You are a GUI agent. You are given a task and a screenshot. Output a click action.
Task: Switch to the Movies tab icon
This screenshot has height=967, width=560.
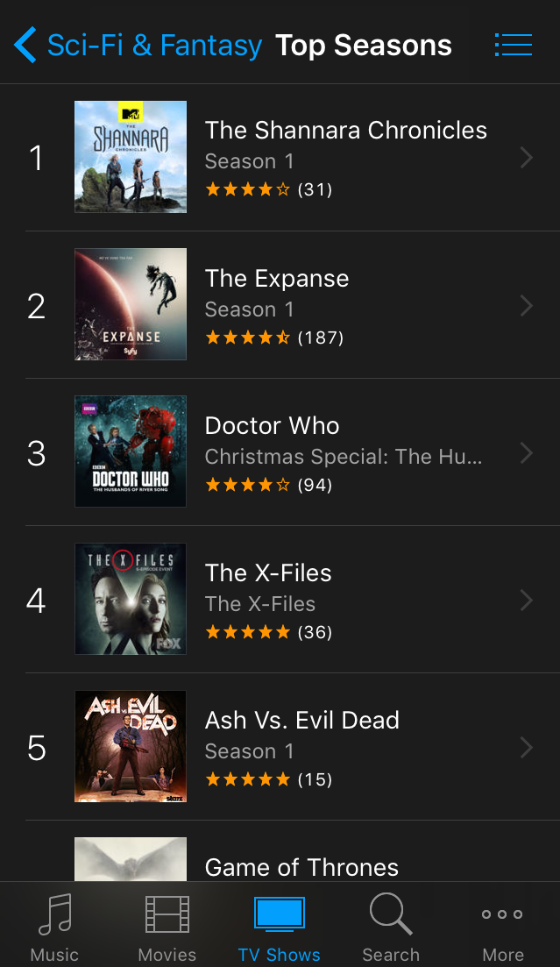coord(167,914)
